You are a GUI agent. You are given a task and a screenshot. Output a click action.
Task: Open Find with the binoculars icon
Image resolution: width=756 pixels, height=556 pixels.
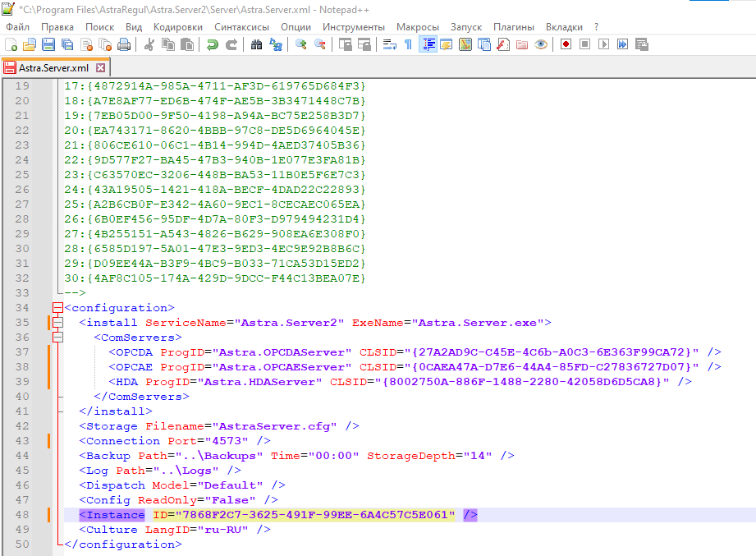[257, 44]
